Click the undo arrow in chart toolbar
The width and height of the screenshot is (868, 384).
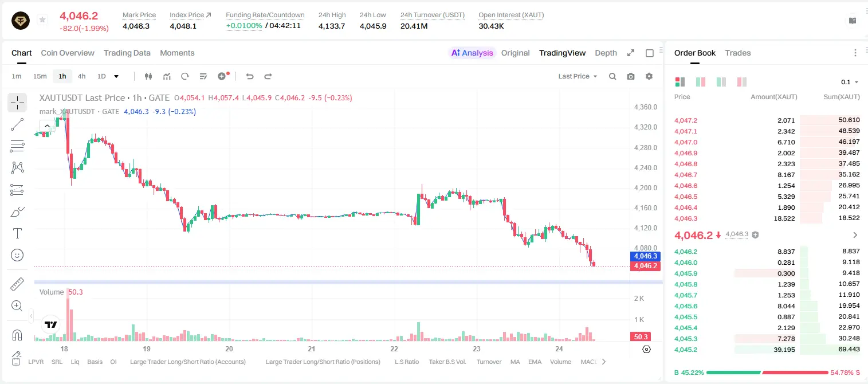[x=249, y=76]
